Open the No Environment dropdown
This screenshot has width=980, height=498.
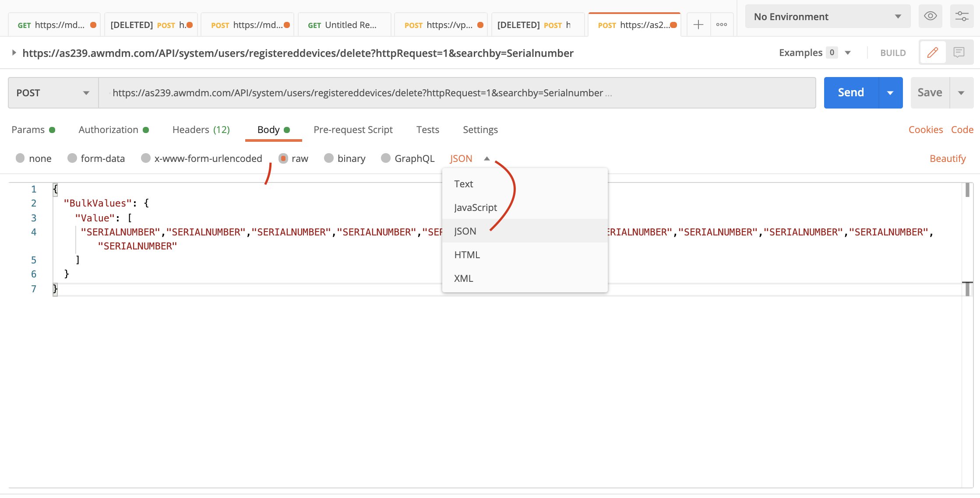point(827,16)
